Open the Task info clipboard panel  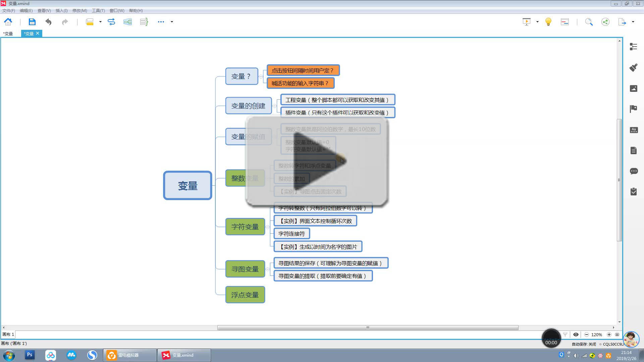point(633,191)
